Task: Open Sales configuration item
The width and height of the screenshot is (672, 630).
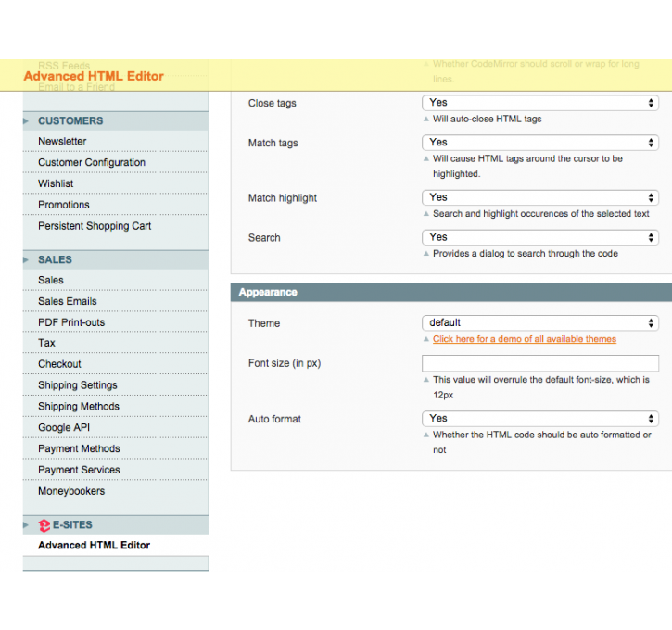Action: click(x=51, y=280)
